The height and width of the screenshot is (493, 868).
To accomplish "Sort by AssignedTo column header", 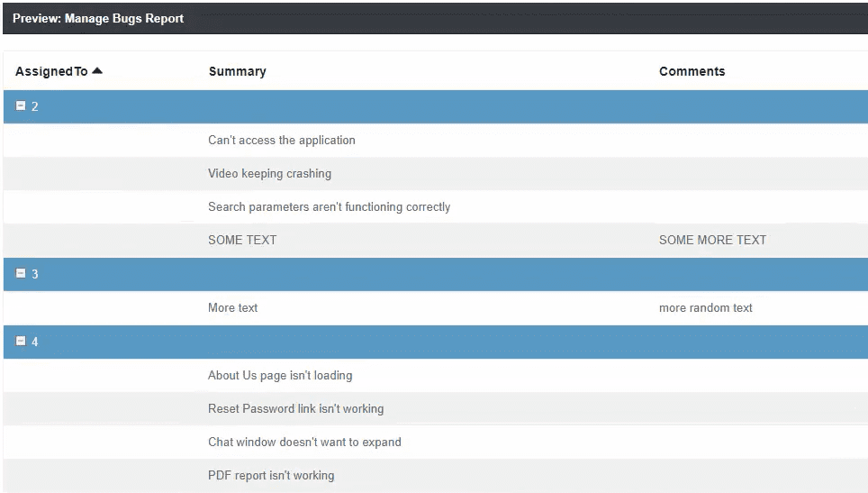I will coord(51,71).
